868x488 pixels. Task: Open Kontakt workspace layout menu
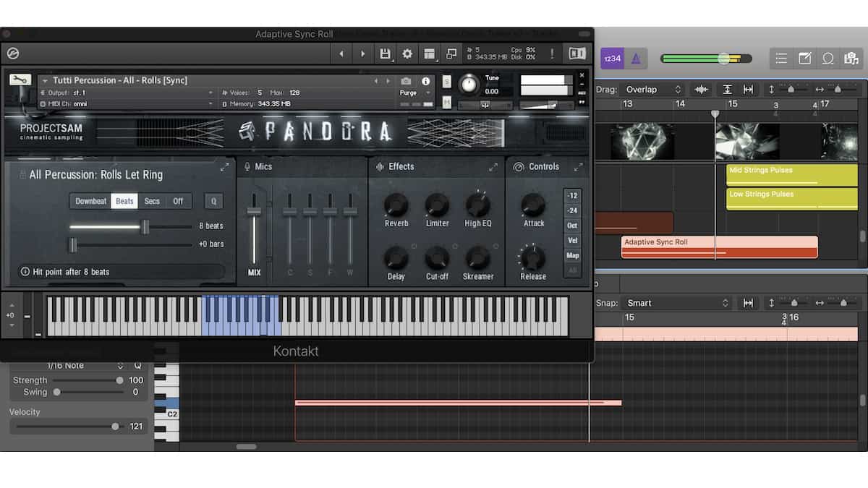(430, 53)
